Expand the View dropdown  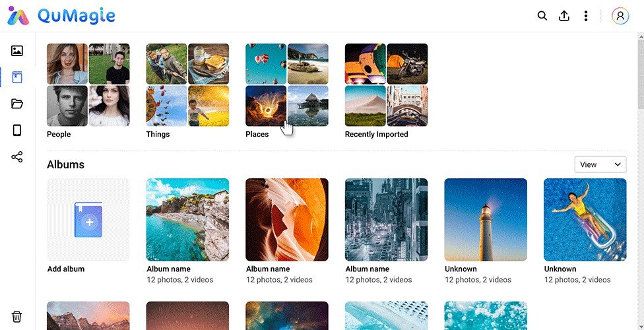click(x=600, y=164)
